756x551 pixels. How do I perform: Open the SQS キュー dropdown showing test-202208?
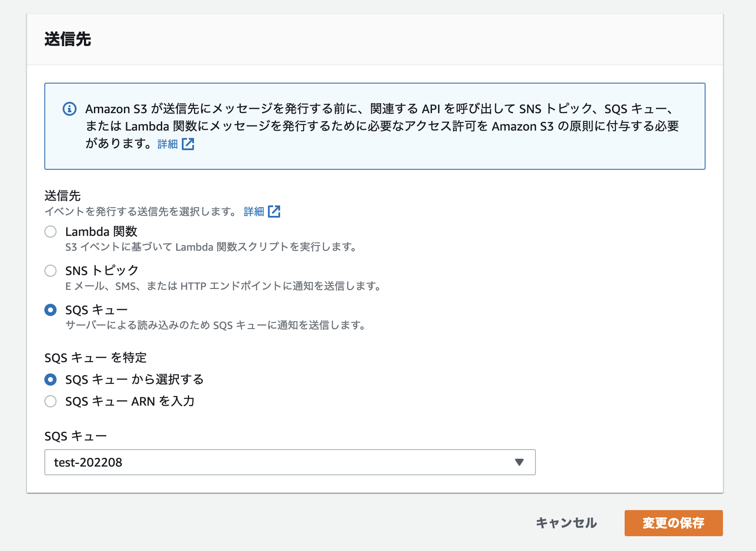click(x=289, y=463)
